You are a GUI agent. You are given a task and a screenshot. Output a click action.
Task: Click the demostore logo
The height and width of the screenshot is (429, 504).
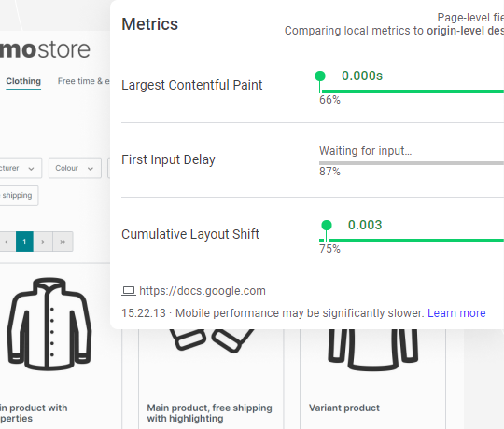point(45,49)
